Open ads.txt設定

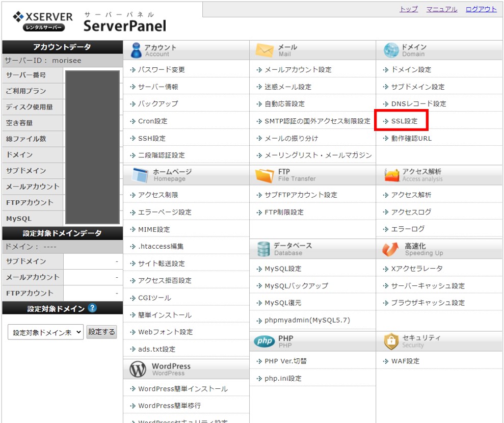click(x=157, y=350)
